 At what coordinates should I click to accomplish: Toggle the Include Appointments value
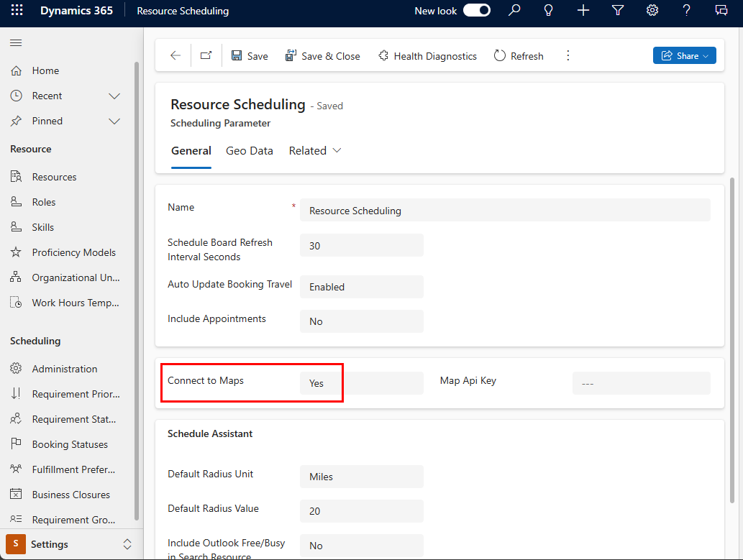pos(361,321)
